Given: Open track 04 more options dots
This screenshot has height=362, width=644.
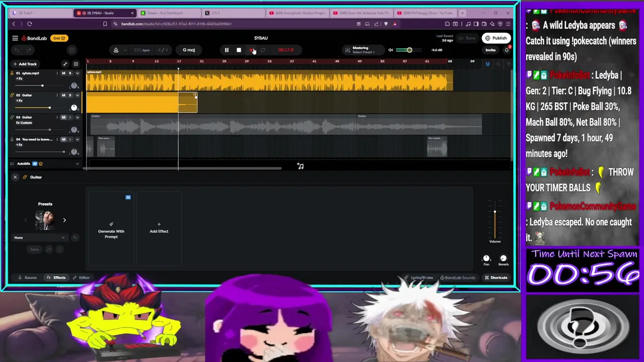Looking at the screenshot, I should [x=57, y=139].
